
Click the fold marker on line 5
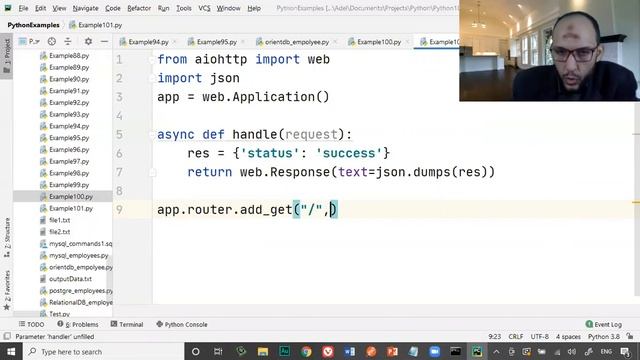click(x=152, y=135)
